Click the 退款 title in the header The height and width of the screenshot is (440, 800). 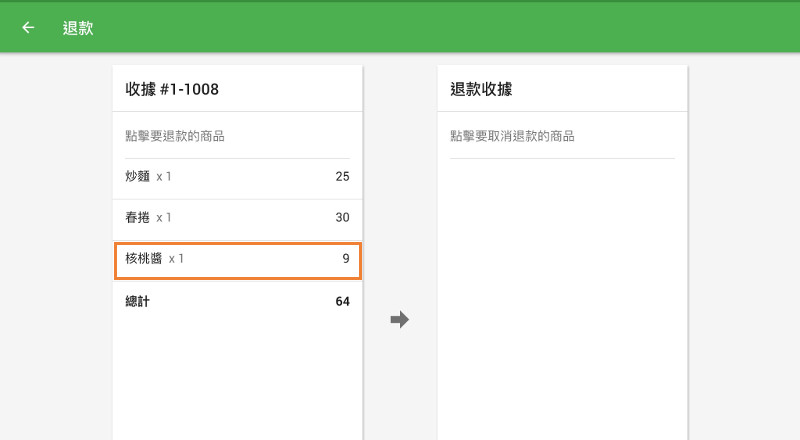78,28
